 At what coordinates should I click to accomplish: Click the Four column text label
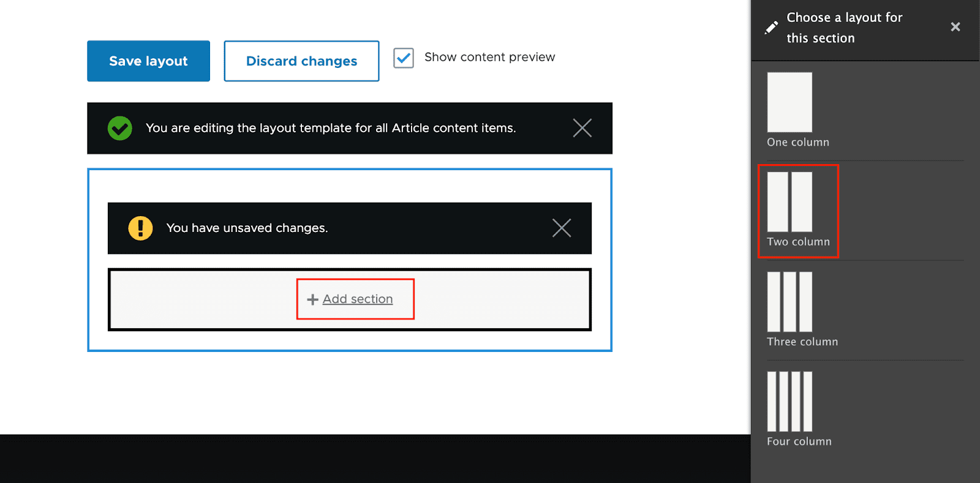click(x=799, y=442)
